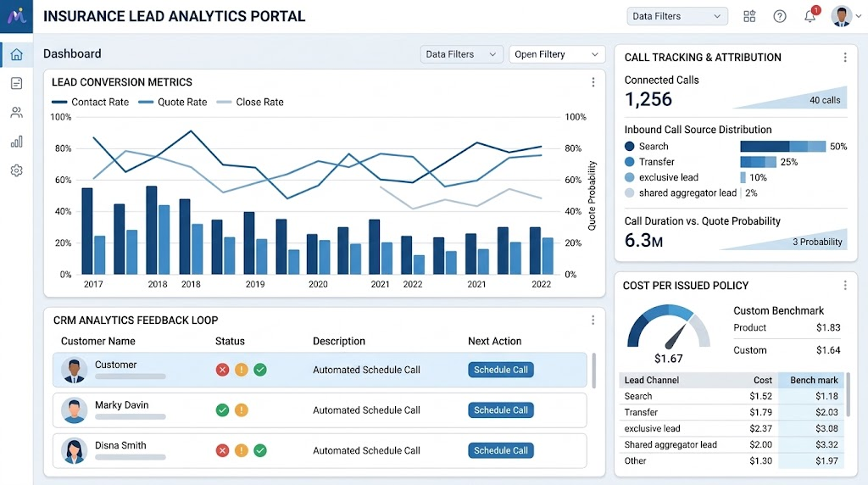Click the Status column header
The width and height of the screenshot is (868, 485).
230,341
